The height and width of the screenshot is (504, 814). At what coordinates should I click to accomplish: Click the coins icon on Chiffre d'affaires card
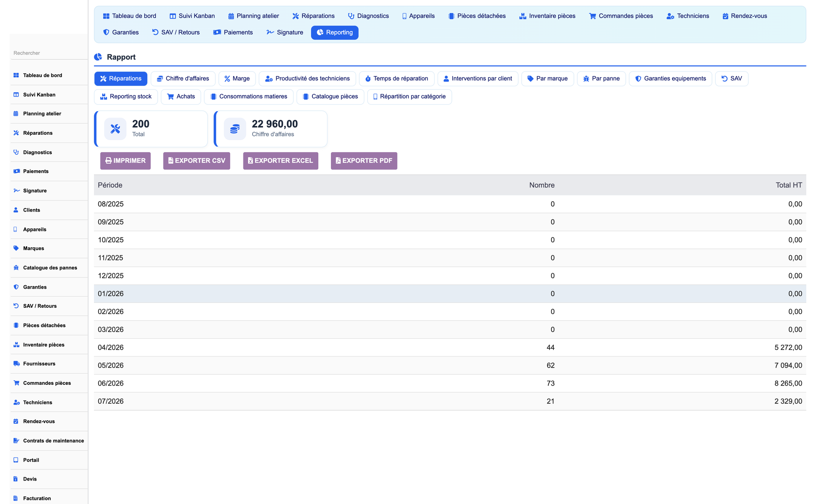point(235,129)
